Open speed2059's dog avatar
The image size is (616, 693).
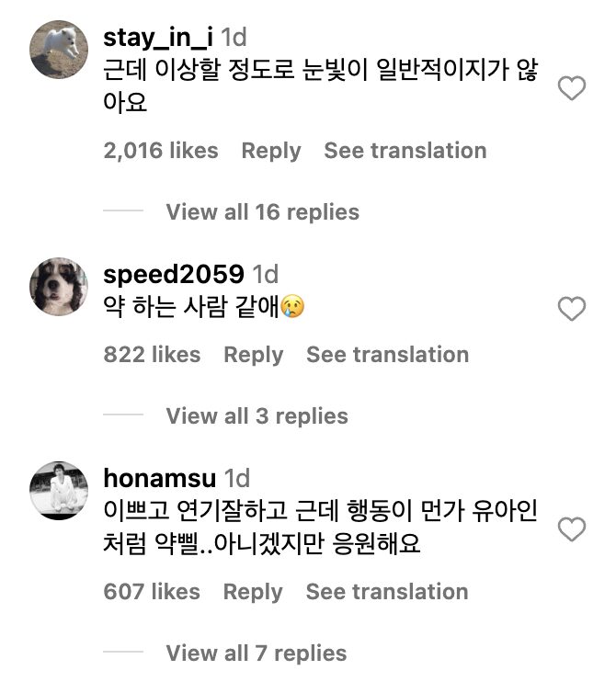pos(59,286)
